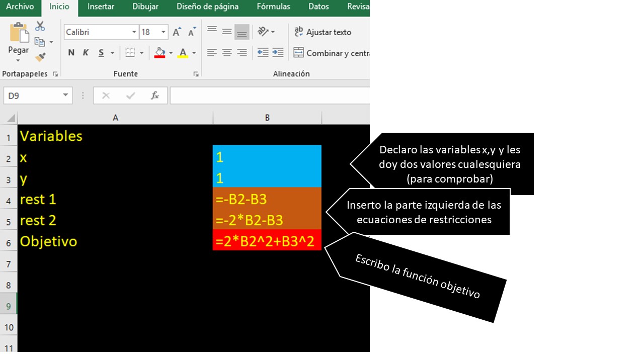Switch to the Insertar tab

pos(101,7)
